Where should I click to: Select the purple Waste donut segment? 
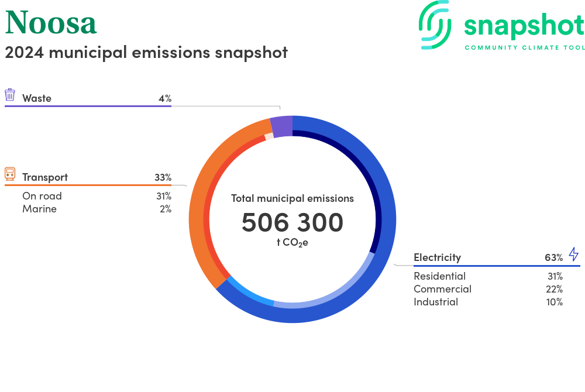pyautogui.click(x=281, y=127)
